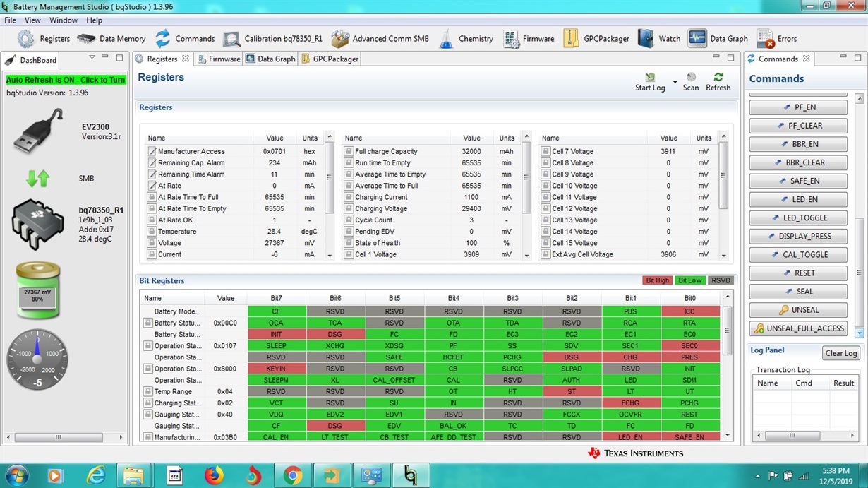Click the Bit Low legend swatch
Viewport: 868px width, 488px height.
(x=689, y=280)
